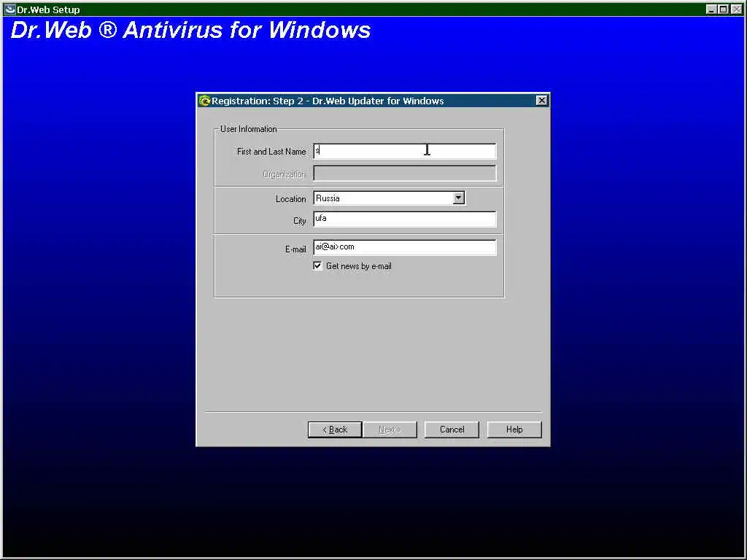
Task: Click the User Information group title
Action: click(248, 129)
